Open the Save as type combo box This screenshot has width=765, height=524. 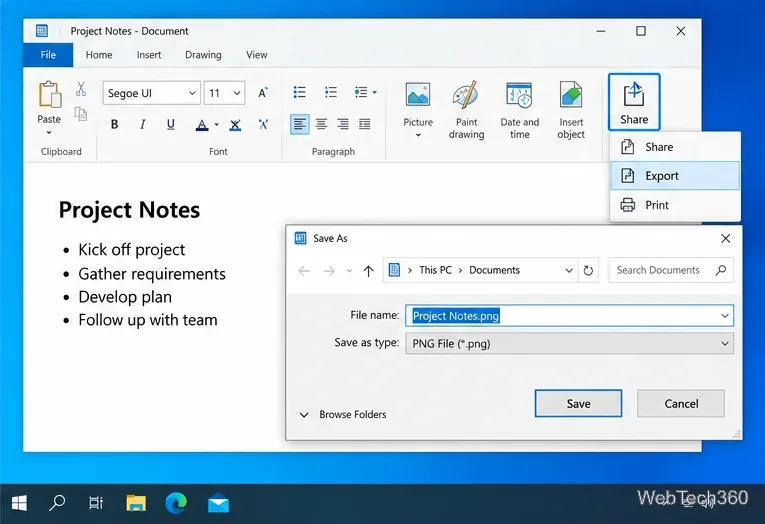click(569, 343)
